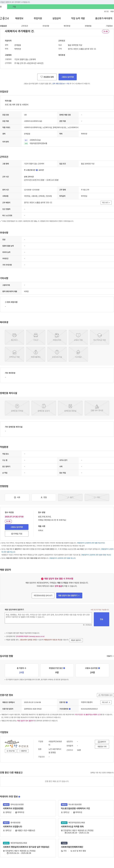Click the 서류 document screening icon
Image resolution: width=114 pixels, height=868 pixels.
(x=17, y=497)
